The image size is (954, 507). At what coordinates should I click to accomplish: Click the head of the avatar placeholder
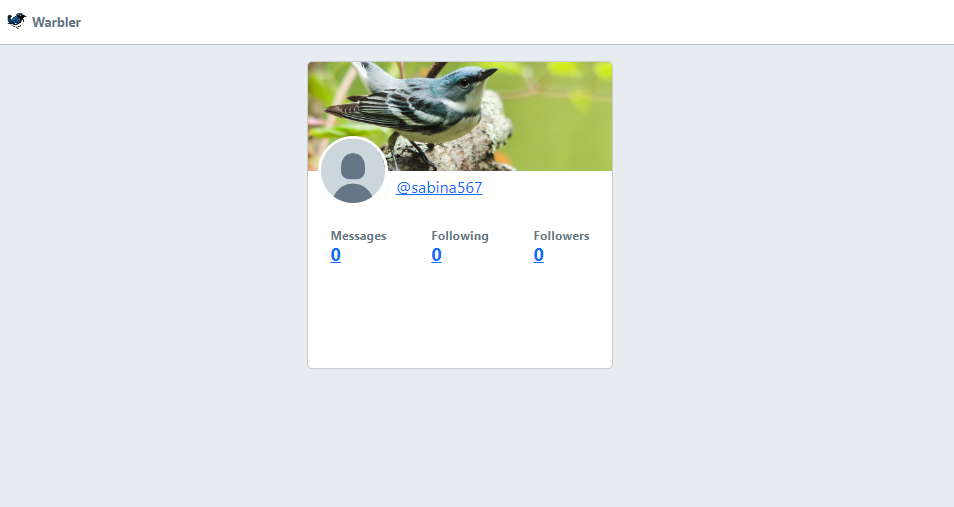[353, 166]
